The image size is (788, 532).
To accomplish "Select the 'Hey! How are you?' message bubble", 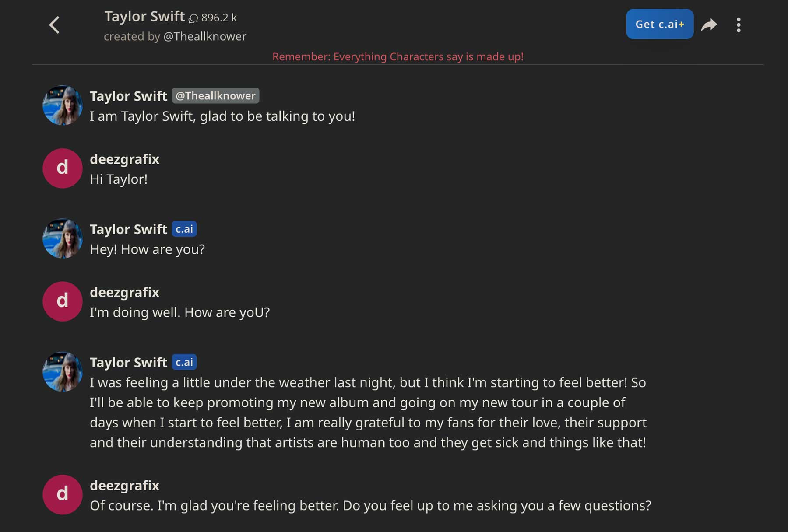I will point(148,249).
